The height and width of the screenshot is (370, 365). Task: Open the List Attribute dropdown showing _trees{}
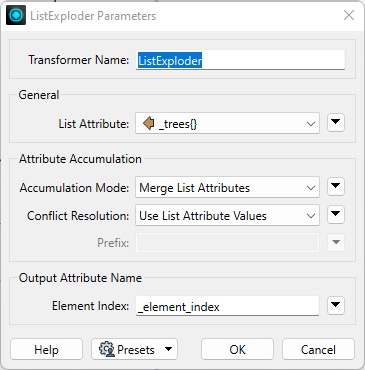[227, 124]
